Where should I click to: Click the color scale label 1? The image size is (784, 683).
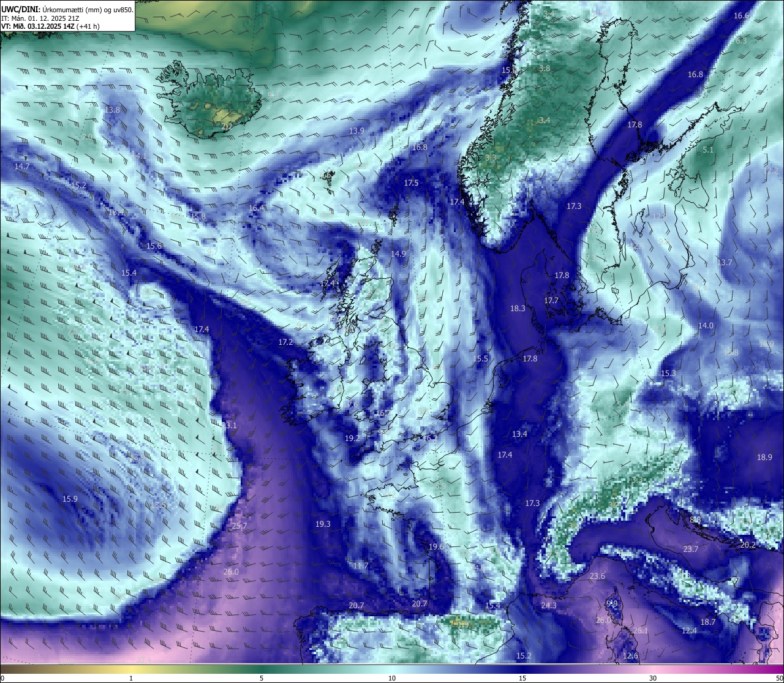[131, 678]
